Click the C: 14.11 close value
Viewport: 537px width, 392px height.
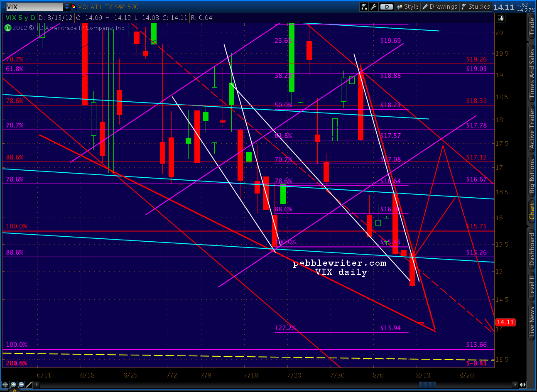tap(174, 17)
